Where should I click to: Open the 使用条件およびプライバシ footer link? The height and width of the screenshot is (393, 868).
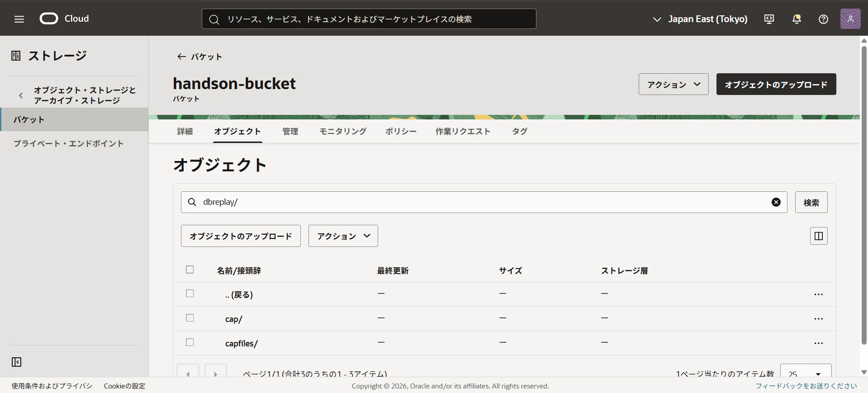pos(52,386)
